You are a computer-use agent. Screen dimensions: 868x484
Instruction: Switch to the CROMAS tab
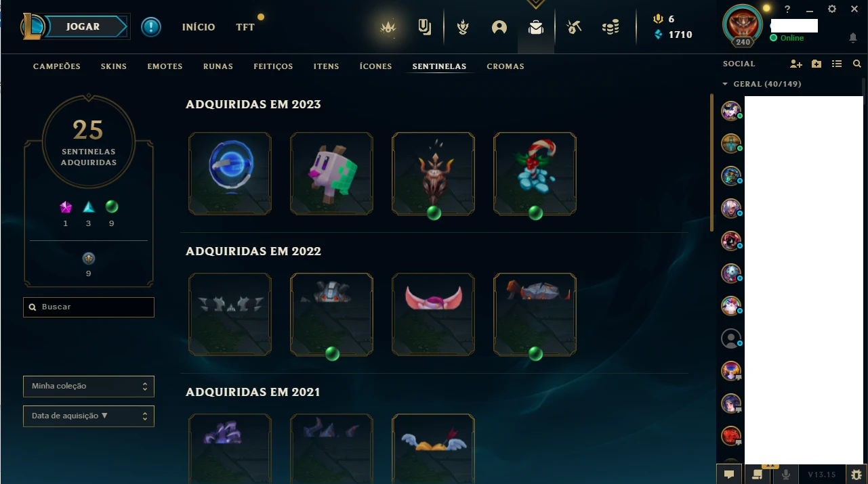coord(505,66)
